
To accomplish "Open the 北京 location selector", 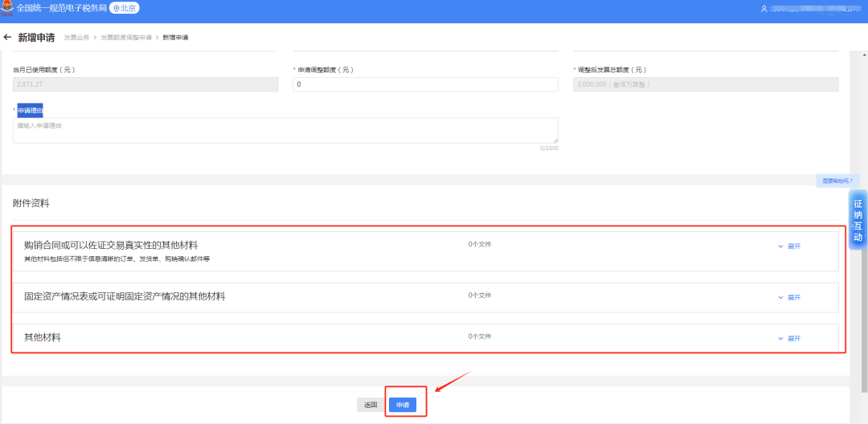I will point(124,8).
